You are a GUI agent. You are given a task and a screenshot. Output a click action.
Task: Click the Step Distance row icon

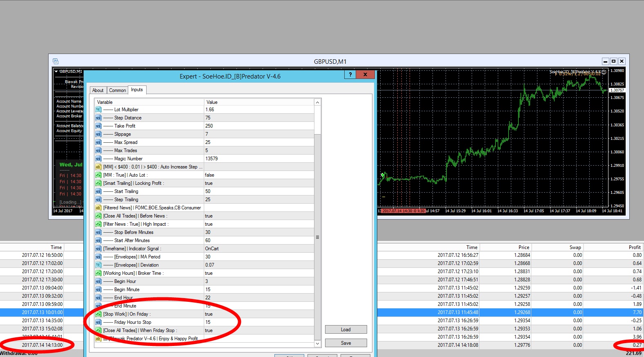(98, 118)
